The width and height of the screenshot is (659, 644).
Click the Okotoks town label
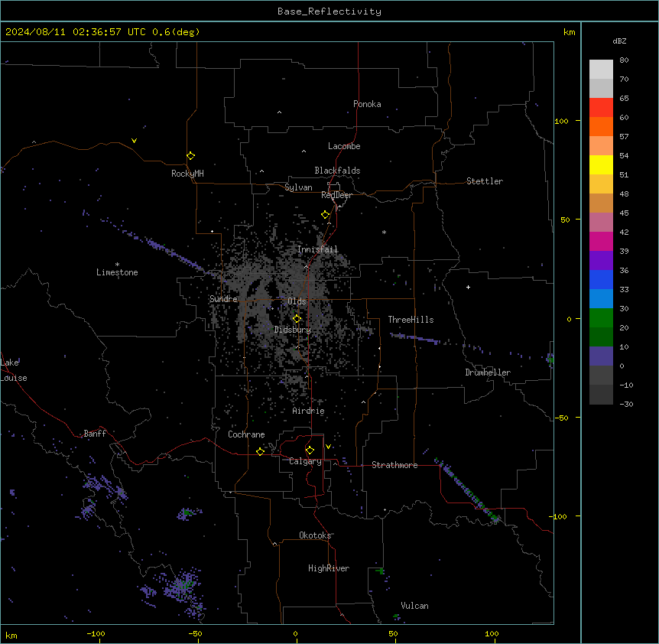tap(315, 535)
